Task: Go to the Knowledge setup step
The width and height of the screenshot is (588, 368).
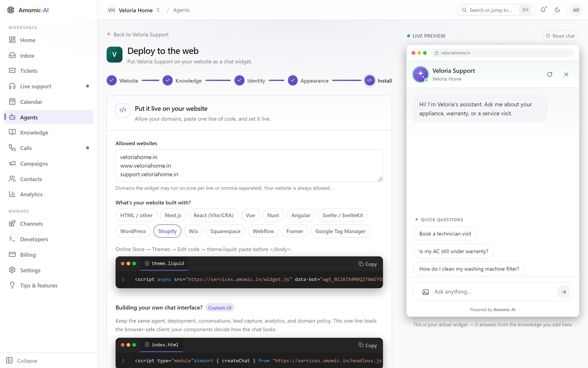Action: point(182,81)
